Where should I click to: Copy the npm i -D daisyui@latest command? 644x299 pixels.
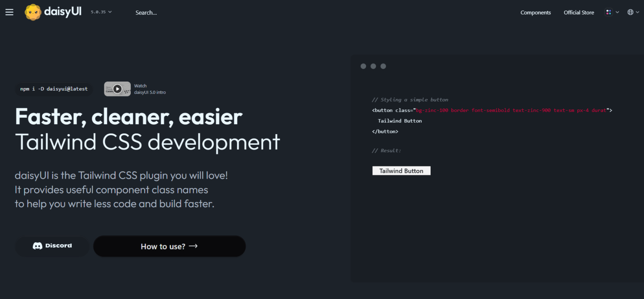(x=54, y=89)
